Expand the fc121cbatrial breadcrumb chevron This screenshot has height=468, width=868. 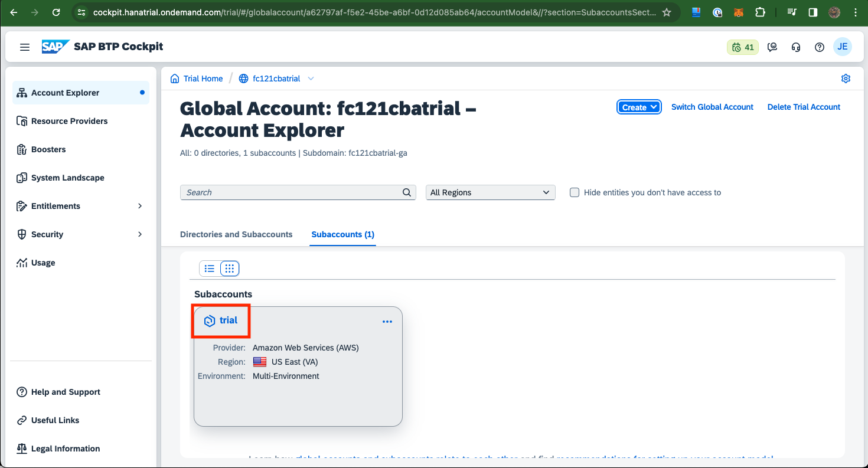[x=311, y=78]
